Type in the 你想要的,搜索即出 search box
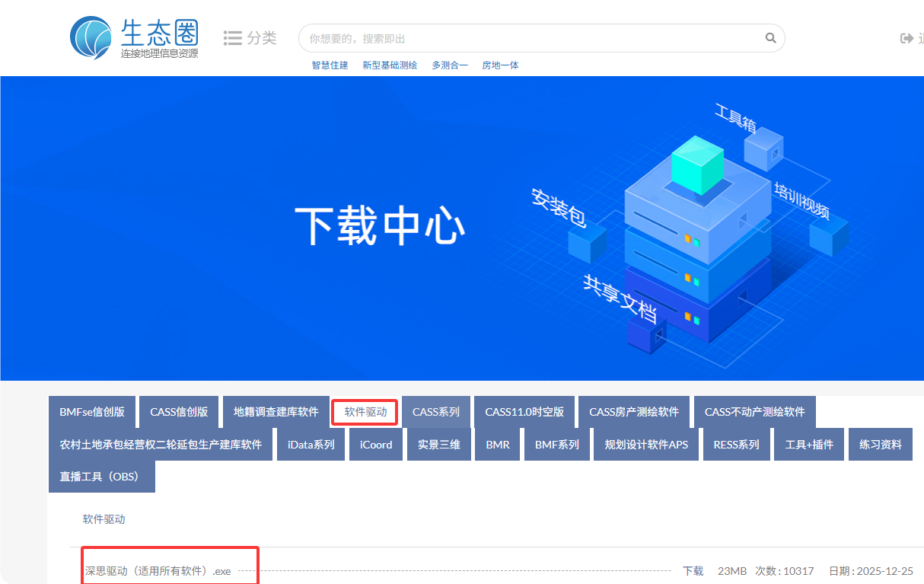 [x=533, y=38]
